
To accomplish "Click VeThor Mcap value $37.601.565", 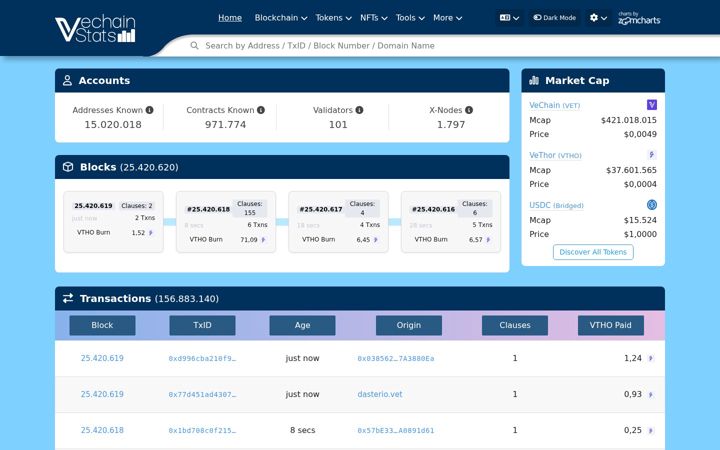I will pos(631,170).
